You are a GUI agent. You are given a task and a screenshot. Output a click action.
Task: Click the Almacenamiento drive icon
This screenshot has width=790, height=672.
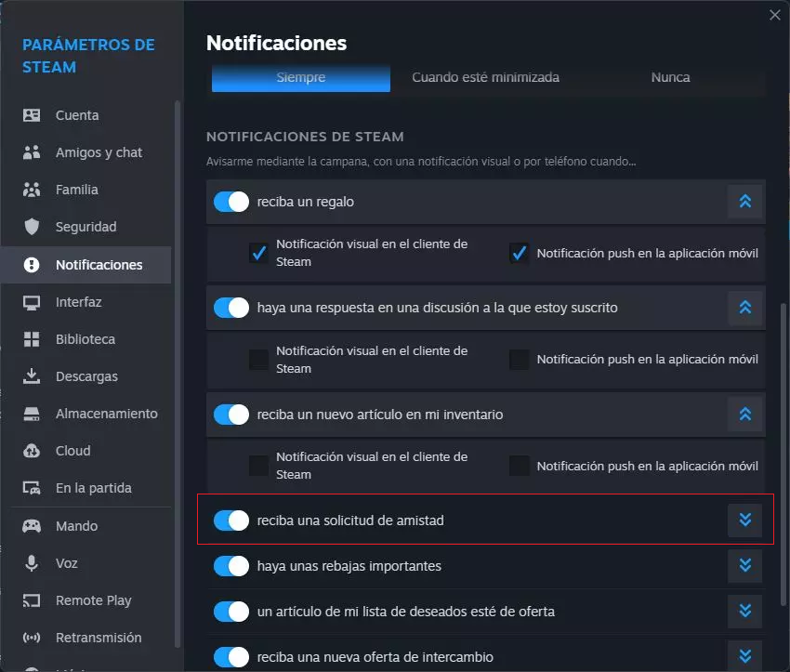pos(32,414)
